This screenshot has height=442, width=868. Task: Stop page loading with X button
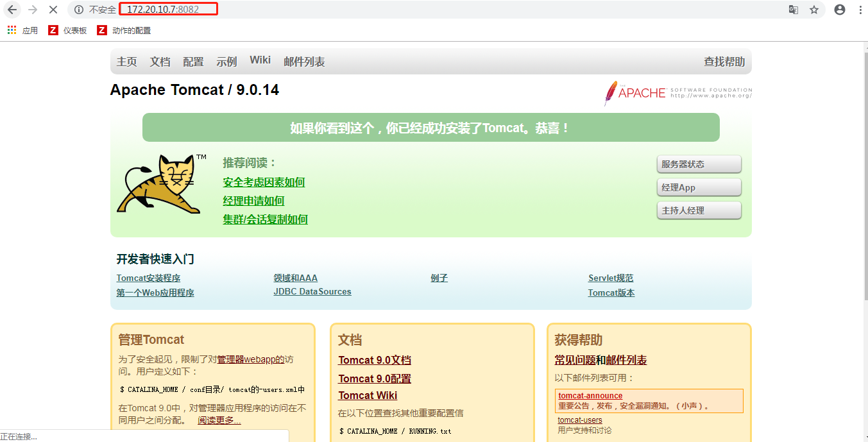tap(53, 10)
